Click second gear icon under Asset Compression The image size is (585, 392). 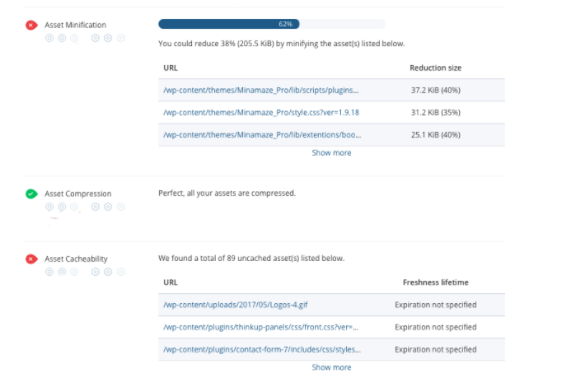[108, 207]
